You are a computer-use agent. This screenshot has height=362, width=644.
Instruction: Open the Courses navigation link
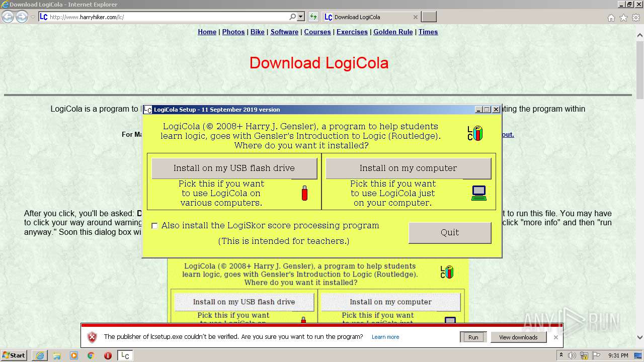point(317,32)
